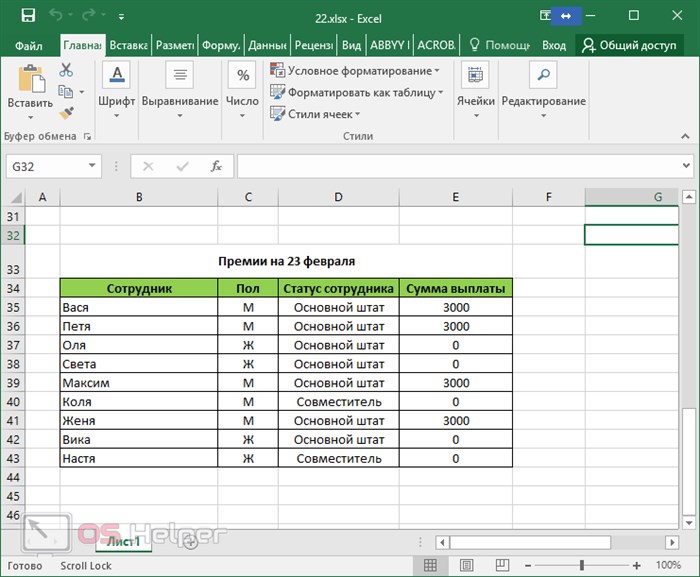Switch to the Рецензирование tab
700x577 pixels.
click(313, 45)
